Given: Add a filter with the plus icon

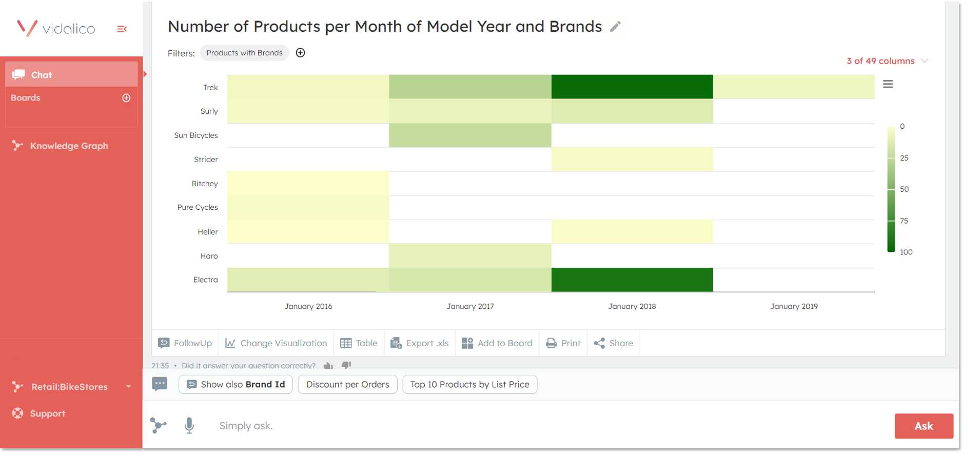Looking at the screenshot, I should point(301,53).
